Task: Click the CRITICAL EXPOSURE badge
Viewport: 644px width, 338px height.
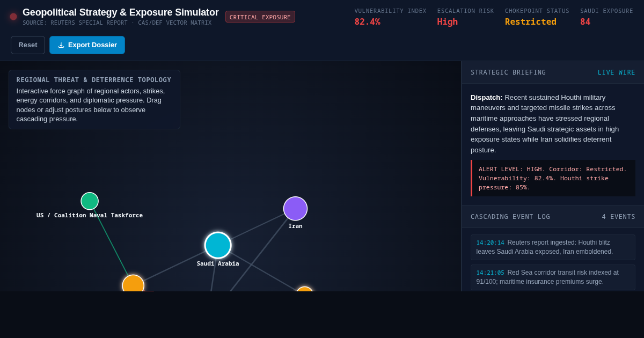Action: pos(260,17)
